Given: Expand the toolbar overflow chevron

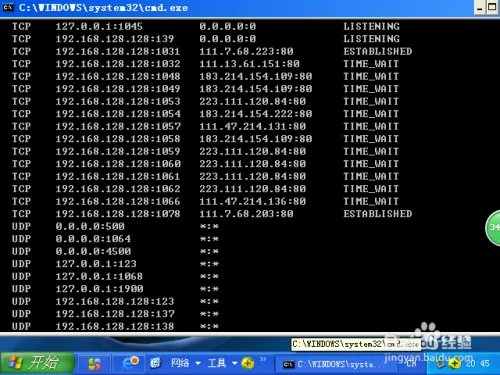Looking at the screenshot, I should (x=263, y=359).
